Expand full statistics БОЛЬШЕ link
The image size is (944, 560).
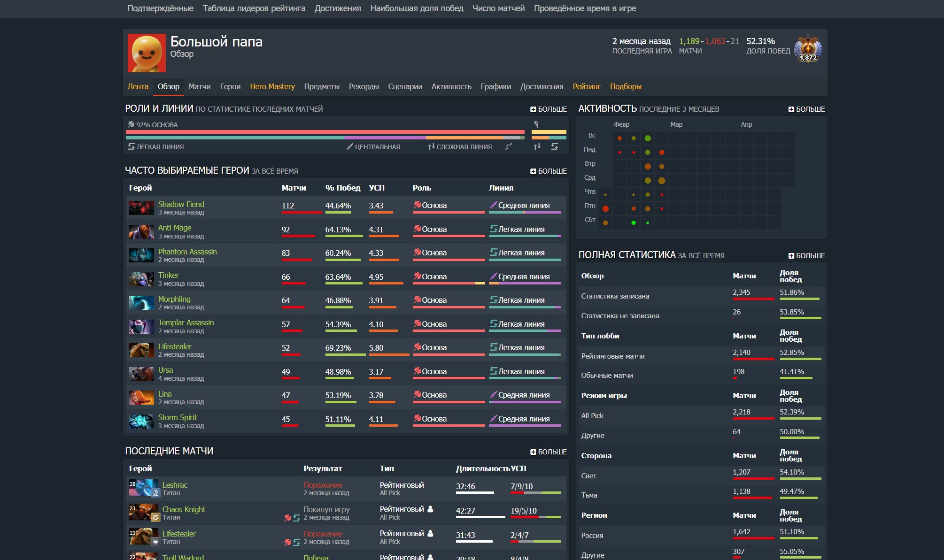[x=806, y=256]
